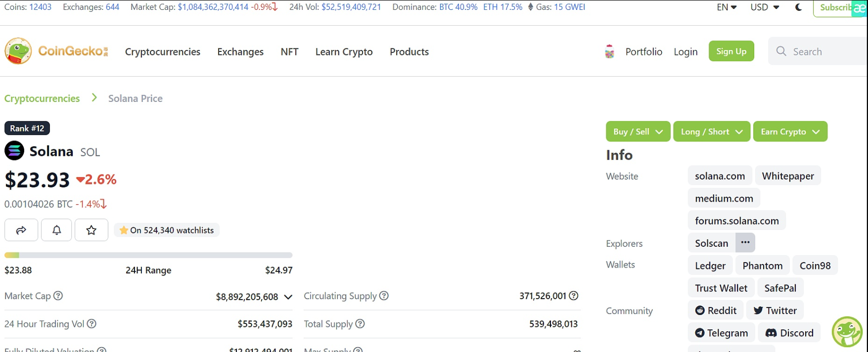Click the info icon beside 371,526,001

click(x=574, y=296)
